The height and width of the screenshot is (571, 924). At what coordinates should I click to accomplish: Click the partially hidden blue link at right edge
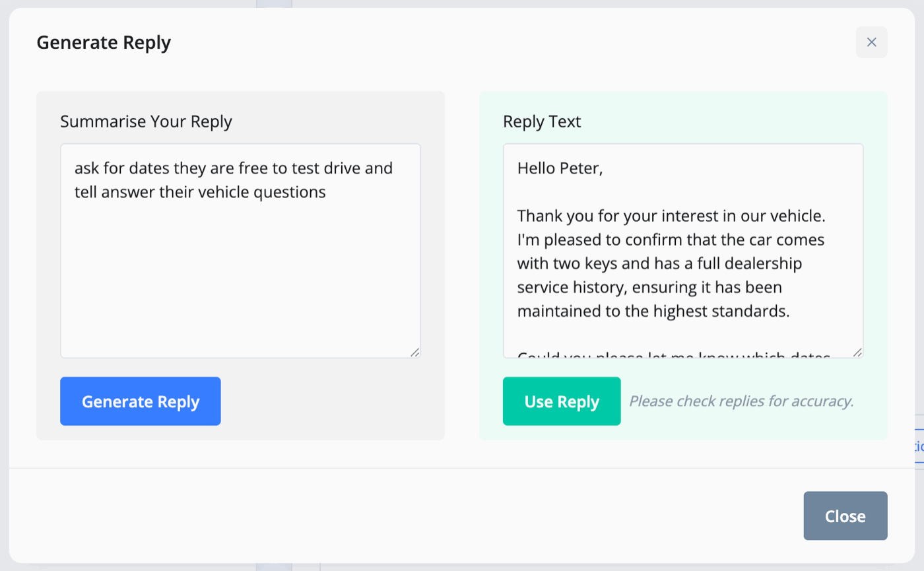coord(919,446)
